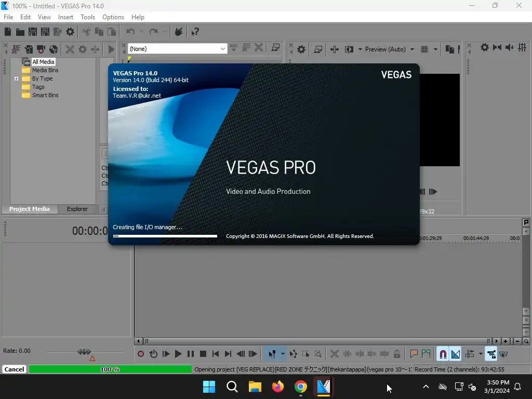Select the All Media tree item
532x399 pixels.
[43, 62]
